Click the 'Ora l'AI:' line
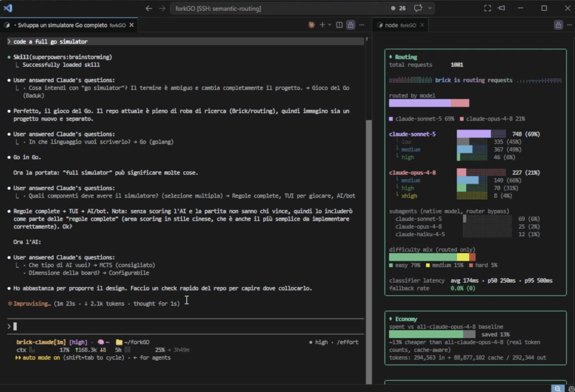 [x=27, y=242]
